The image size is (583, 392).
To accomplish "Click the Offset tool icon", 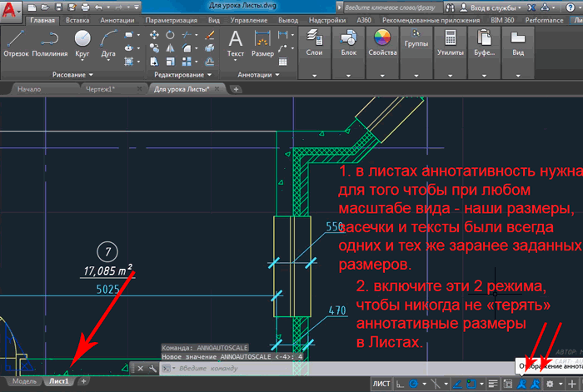I will click(x=209, y=62).
